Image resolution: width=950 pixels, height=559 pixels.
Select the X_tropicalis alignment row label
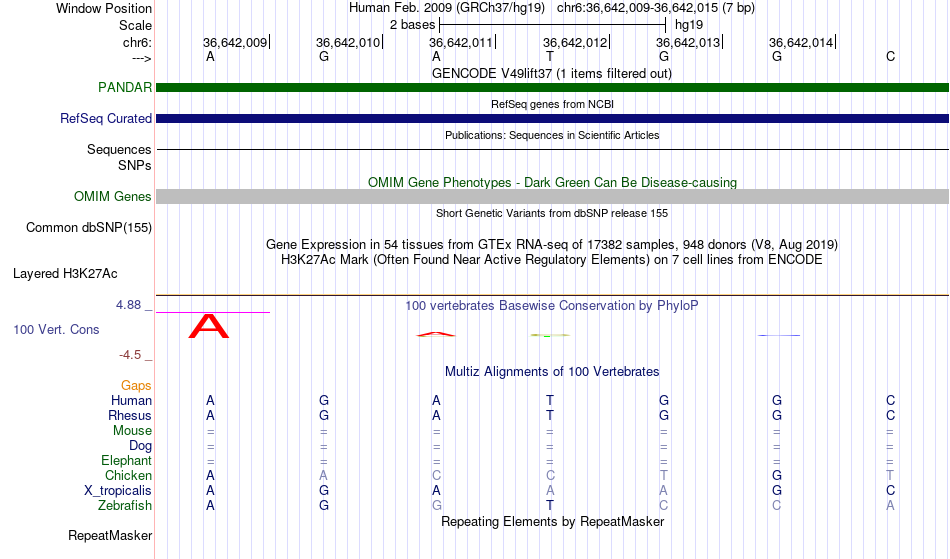[x=118, y=491]
